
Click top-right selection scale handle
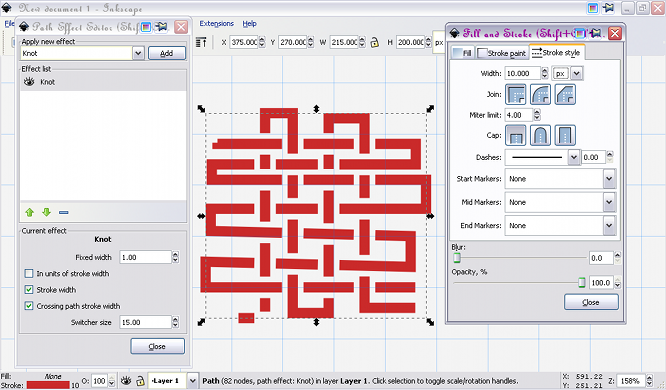click(430, 109)
